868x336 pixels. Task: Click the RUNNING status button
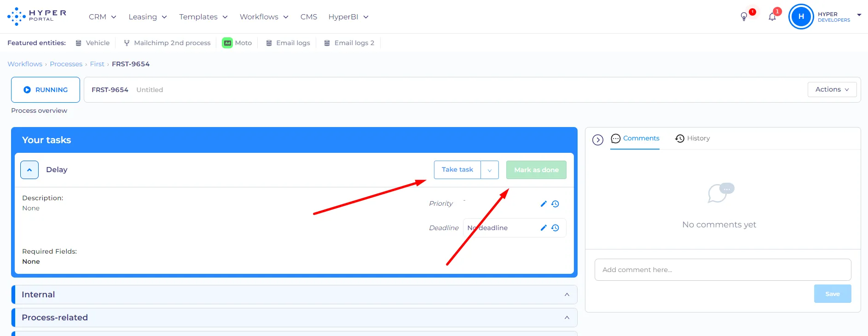46,90
